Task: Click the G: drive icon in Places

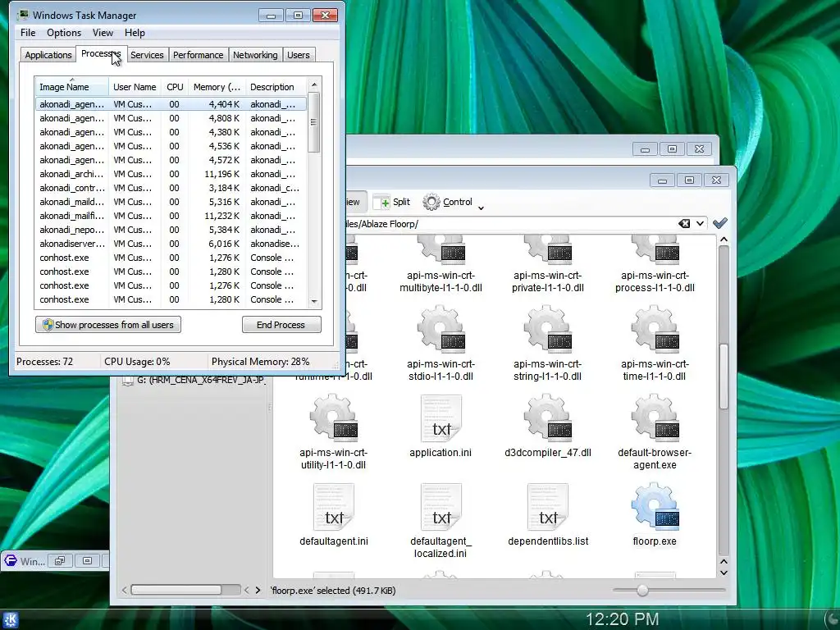Action: tap(127, 380)
